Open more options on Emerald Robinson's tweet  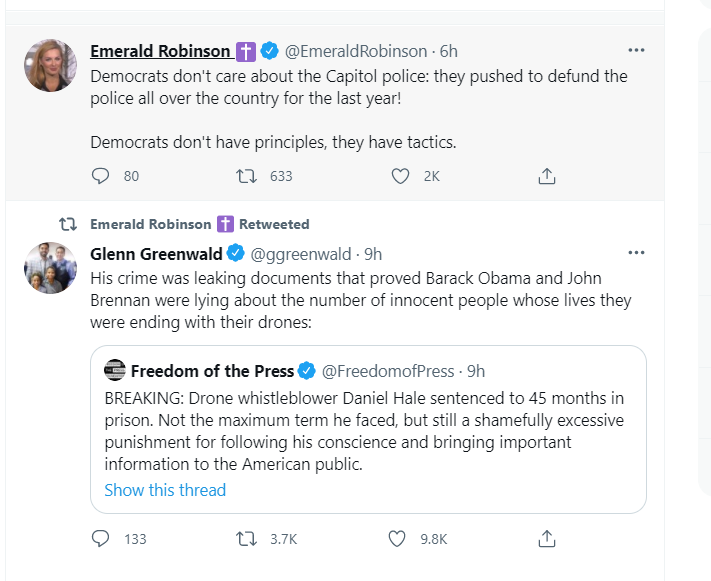click(636, 50)
